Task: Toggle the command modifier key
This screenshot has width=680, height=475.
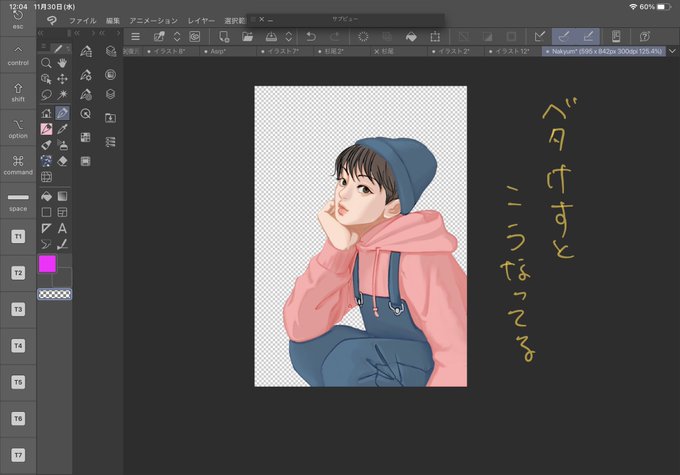Action: (18, 164)
